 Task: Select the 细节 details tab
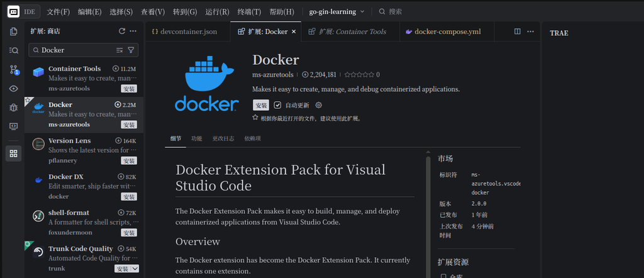point(175,138)
